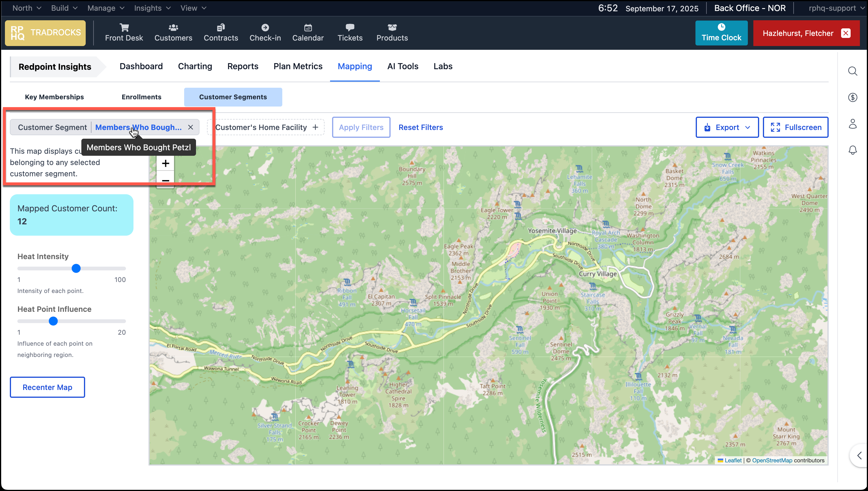868x491 pixels.
Task: Click the Reset Filters link
Action: coord(420,127)
